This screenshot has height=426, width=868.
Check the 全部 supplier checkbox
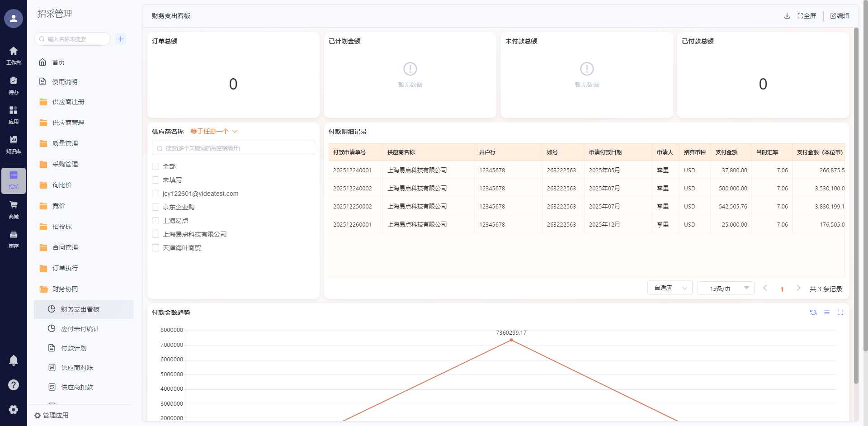click(156, 166)
